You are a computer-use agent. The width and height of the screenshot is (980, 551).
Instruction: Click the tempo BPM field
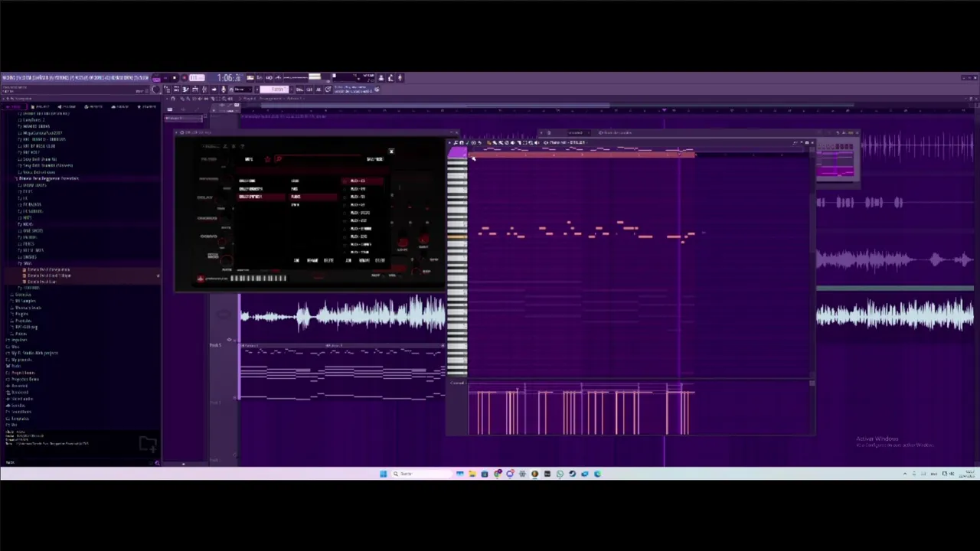pyautogui.click(x=198, y=77)
